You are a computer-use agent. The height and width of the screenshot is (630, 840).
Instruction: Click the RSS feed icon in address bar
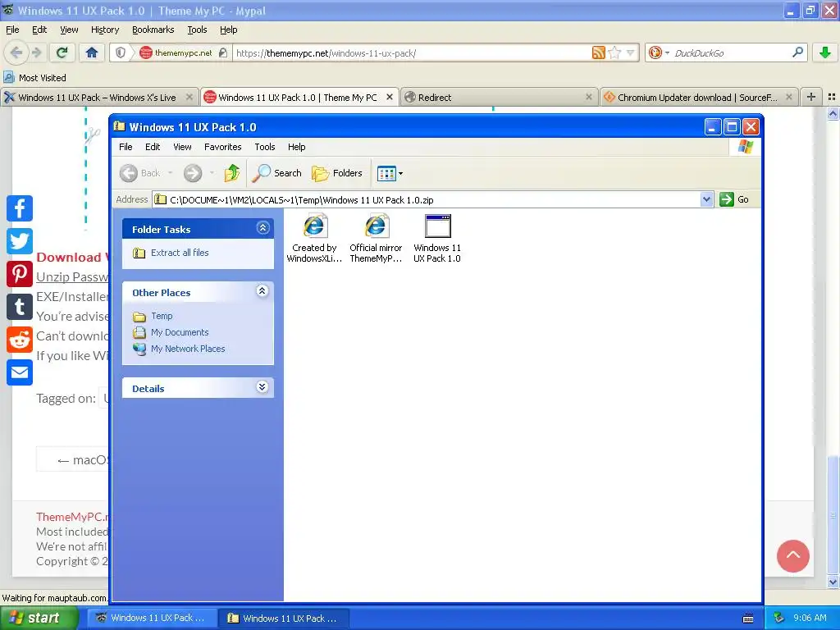click(x=598, y=52)
